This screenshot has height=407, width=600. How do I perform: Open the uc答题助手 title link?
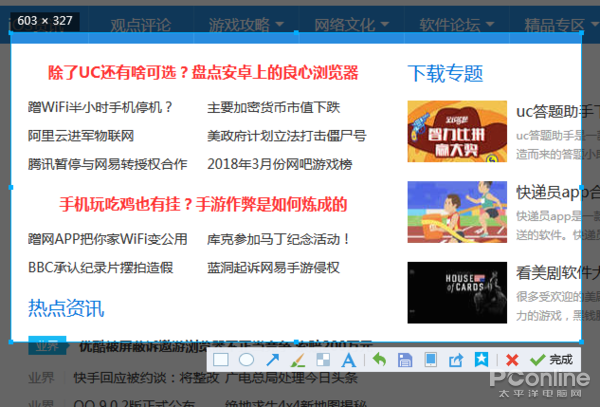[558, 111]
